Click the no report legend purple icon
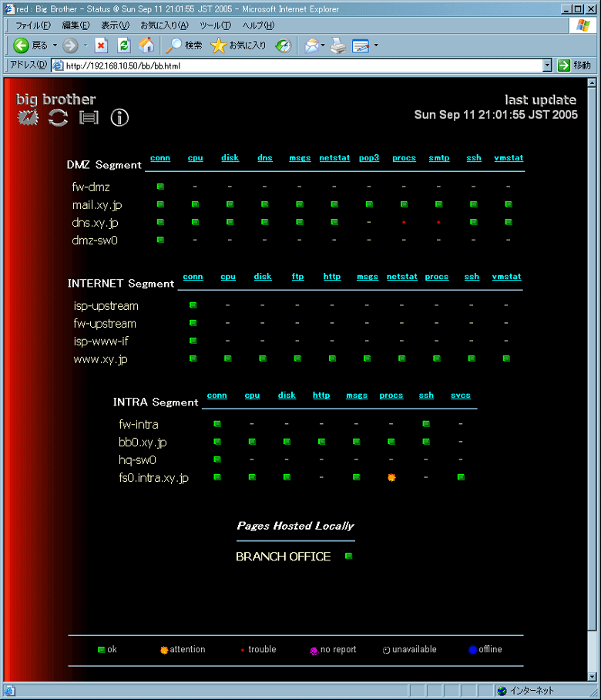The height and width of the screenshot is (700, 601). pyautogui.click(x=314, y=651)
